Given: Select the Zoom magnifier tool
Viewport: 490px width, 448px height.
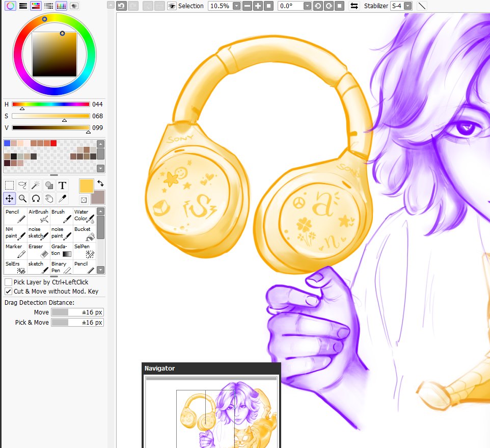Looking at the screenshot, I should [22, 199].
